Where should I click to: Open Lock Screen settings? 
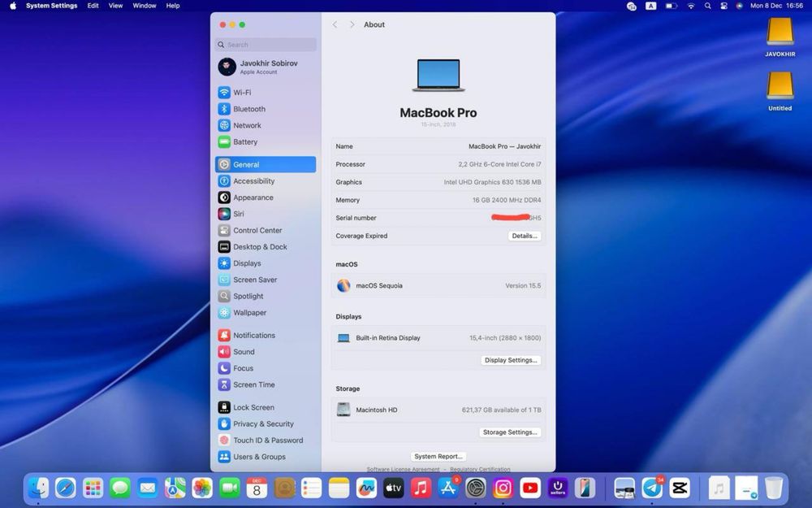click(x=266, y=407)
